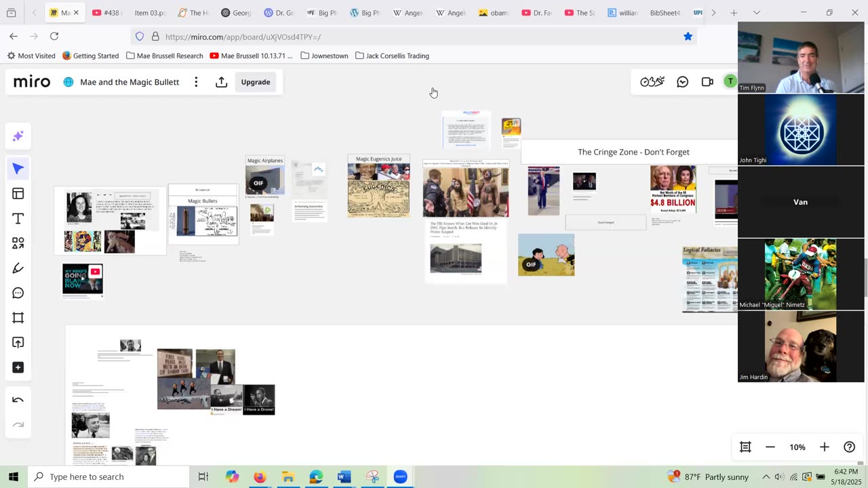Open Shapes and lines tool in Miro
This screenshot has height=488, width=868.
click(x=18, y=243)
